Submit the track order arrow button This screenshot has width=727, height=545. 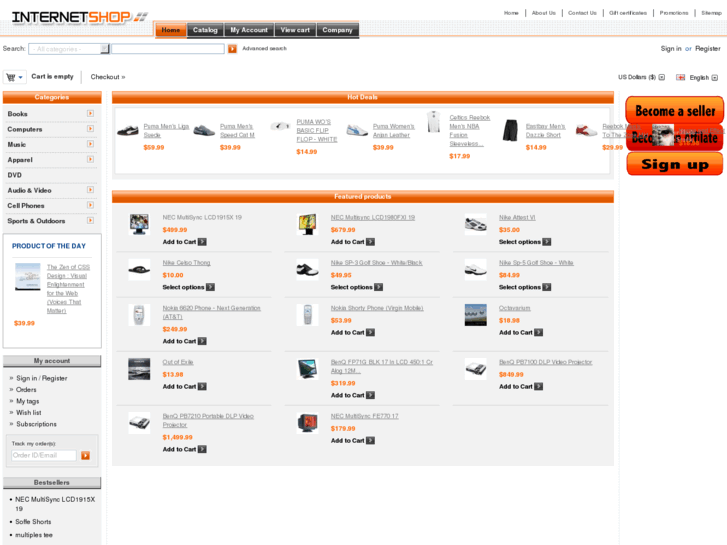(x=85, y=455)
